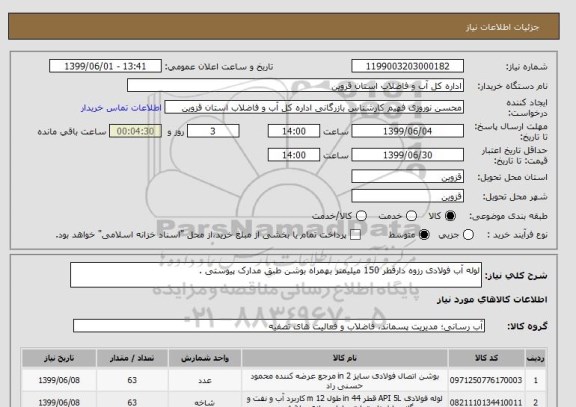The height and width of the screenshot is (407, 576).
Task: Click the لوله فولادی API 5L product name cell
Action: [x=345, y=400]
